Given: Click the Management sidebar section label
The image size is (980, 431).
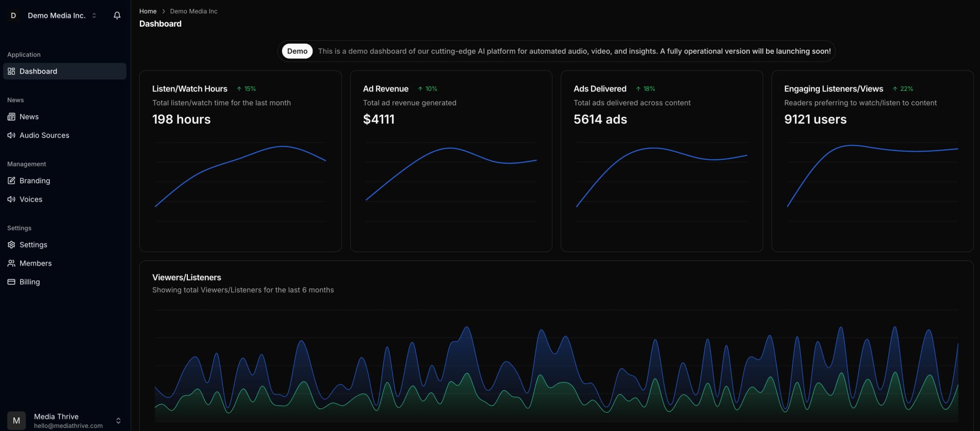Looking at the screenshot, I should (27, 164).
